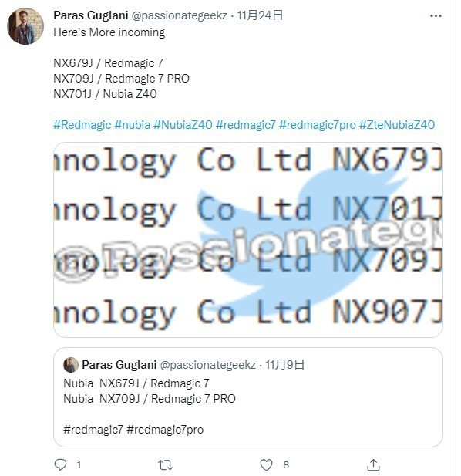Screen dimensions: 461x476
Task: Enlarge the attached NX679J model image
Action: (248, 239)
